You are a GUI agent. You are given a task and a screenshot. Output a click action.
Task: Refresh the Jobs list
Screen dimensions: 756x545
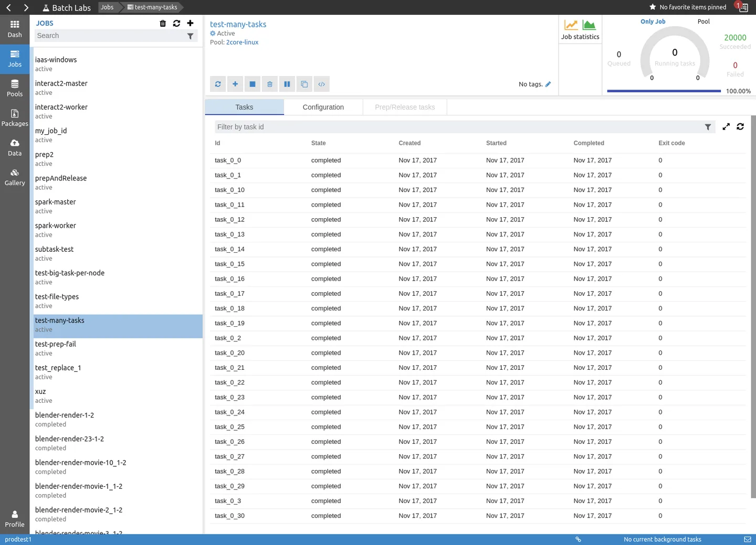176,23
